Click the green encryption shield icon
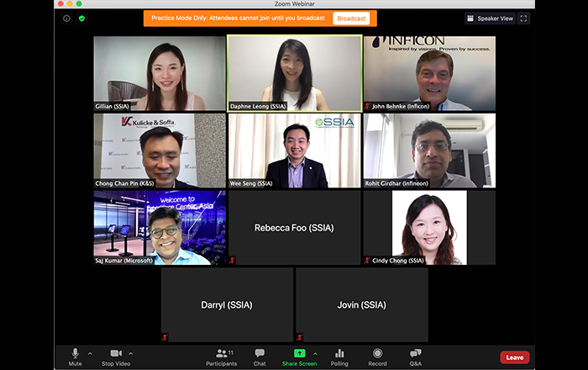588x370 pixels. click(81, 18)
